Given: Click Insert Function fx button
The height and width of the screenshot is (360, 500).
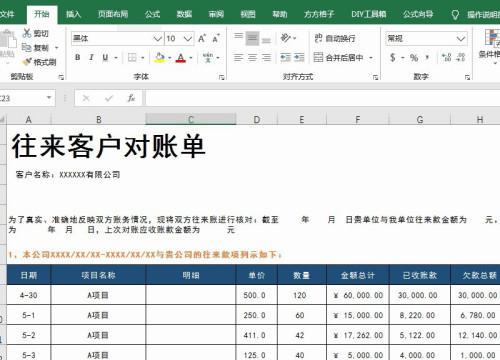Looking at the screenshot, I should [131, 98].
